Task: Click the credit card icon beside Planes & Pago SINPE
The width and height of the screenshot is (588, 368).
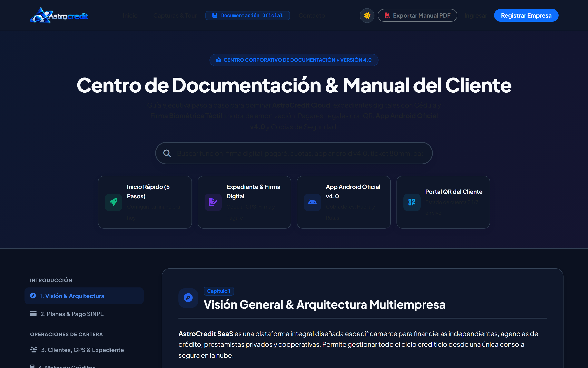Action: click(x=33, y=313)
